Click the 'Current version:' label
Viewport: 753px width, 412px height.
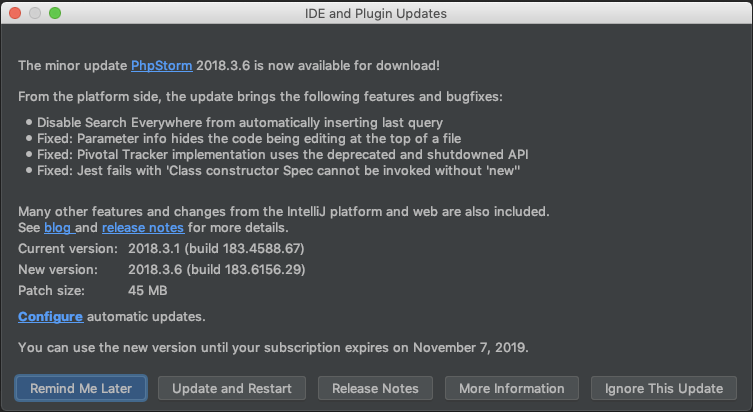pos(68,248)
